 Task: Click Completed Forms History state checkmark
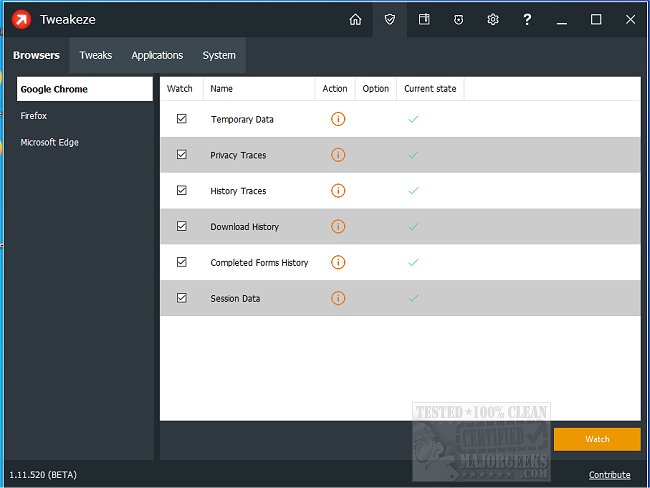click(413, 262)
